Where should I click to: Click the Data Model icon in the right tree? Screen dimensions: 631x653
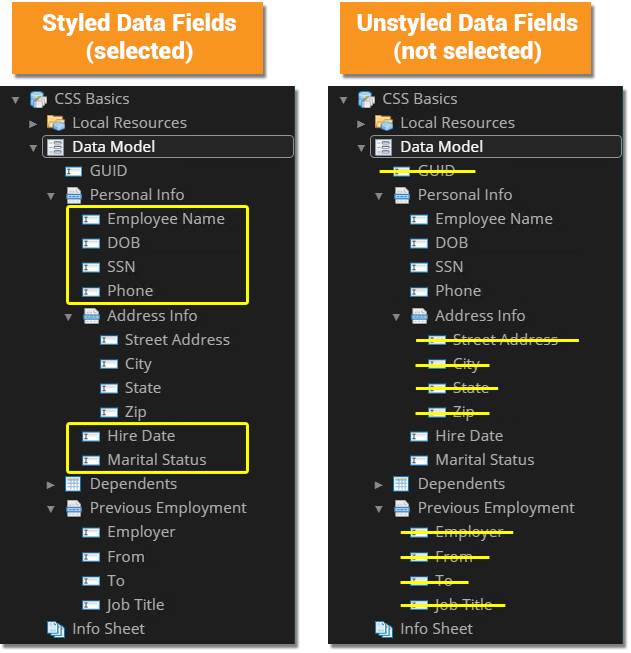(x=384, y=147)
